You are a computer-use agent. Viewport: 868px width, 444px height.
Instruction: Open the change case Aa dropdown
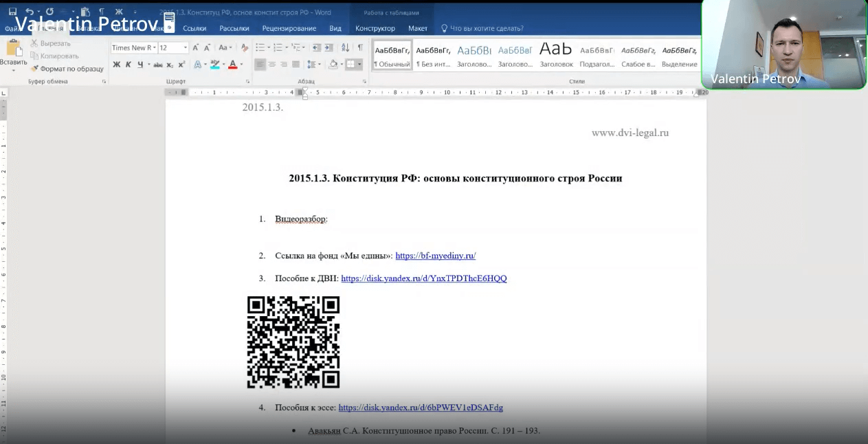coord(225,47)
